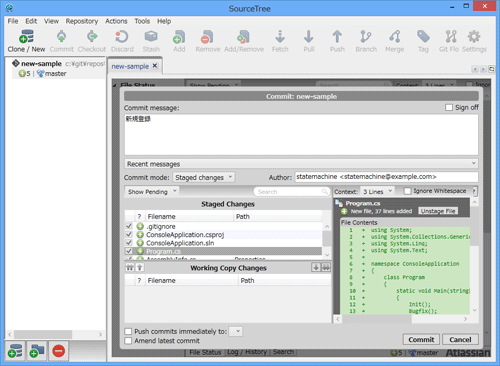Click the red remove repository icon
The width and height of the screenshot is (500, 366).
click(x=58, y=351)
